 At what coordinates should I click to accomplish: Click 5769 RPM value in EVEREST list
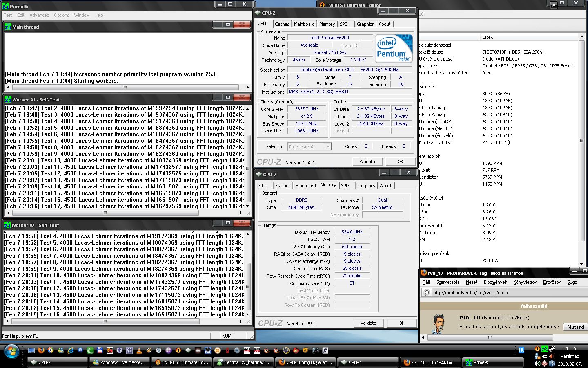(492, 177)
